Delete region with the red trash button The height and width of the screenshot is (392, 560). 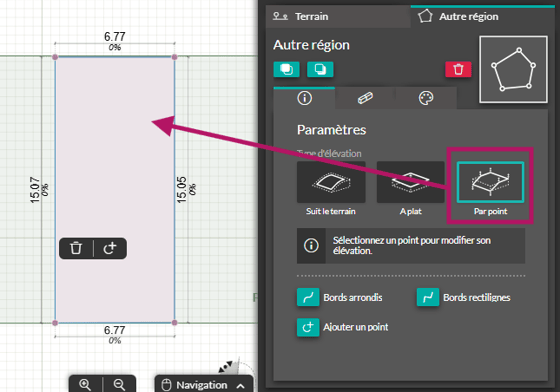pos(458,69)
